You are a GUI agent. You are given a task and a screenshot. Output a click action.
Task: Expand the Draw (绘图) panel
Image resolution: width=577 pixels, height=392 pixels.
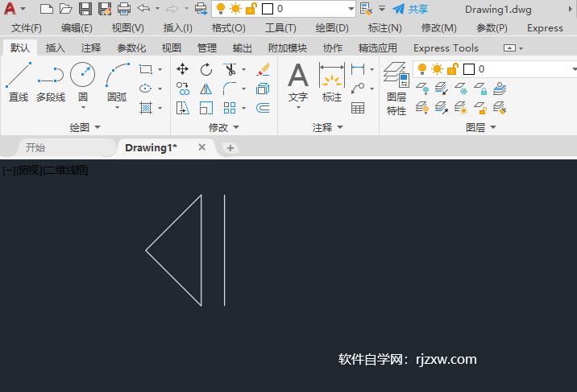coord(85,127)
